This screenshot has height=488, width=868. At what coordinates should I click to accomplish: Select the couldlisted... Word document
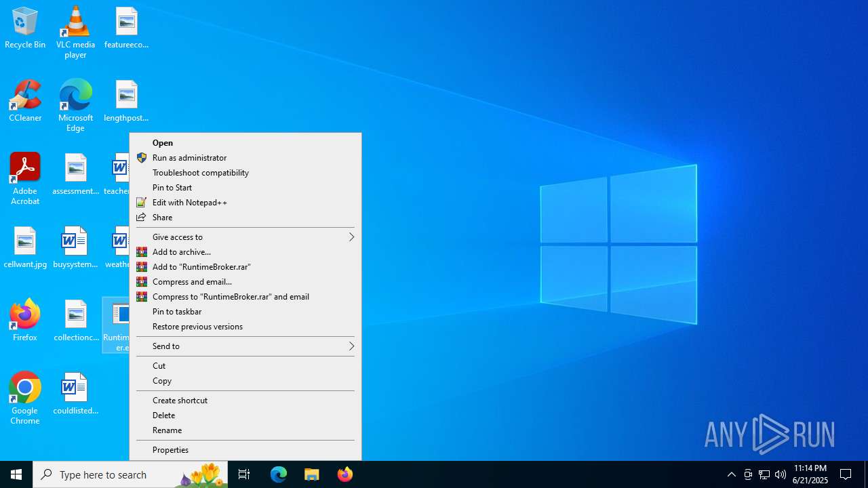[x=75, y=394]
